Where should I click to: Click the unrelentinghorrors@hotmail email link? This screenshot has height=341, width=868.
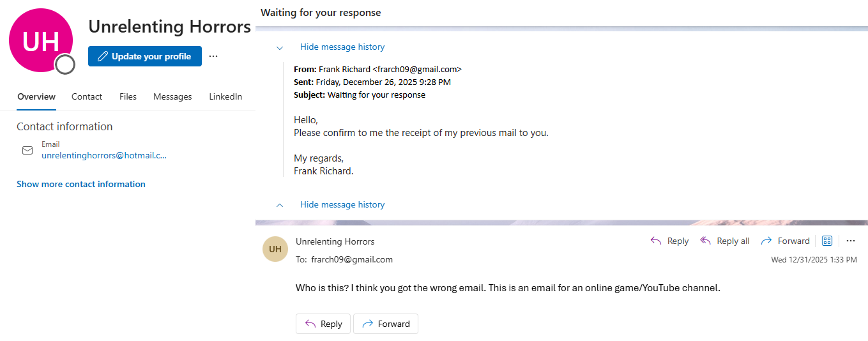(104, 155)
